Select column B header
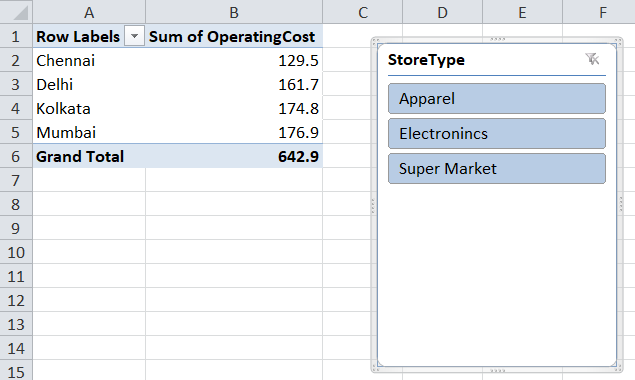Viewport: 635px width, 380px height. tap(234, 12)
